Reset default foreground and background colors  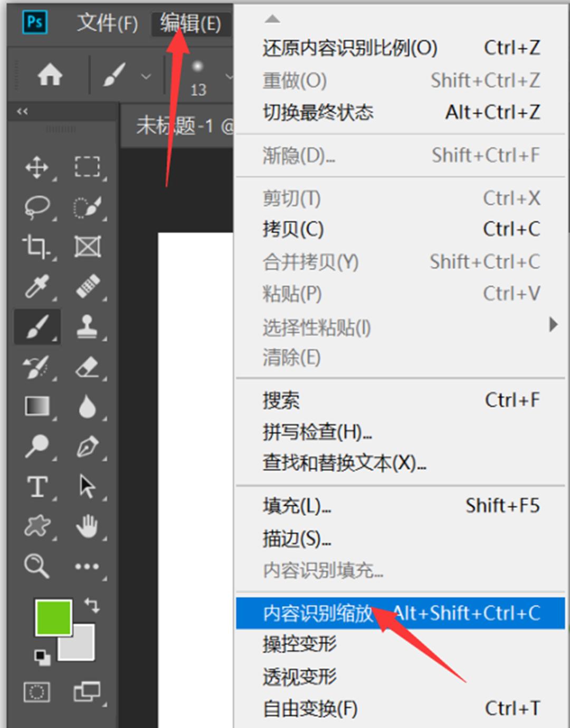click(42, 657)
